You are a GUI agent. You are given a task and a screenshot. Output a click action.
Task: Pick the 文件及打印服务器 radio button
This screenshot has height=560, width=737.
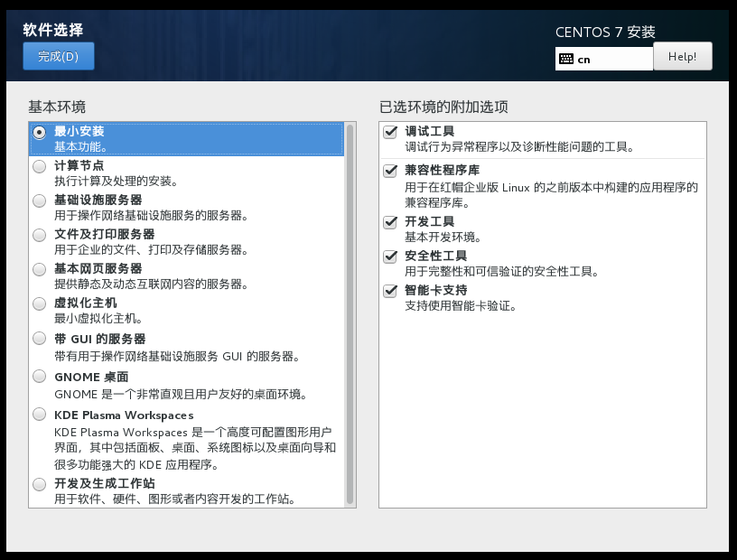40,235
